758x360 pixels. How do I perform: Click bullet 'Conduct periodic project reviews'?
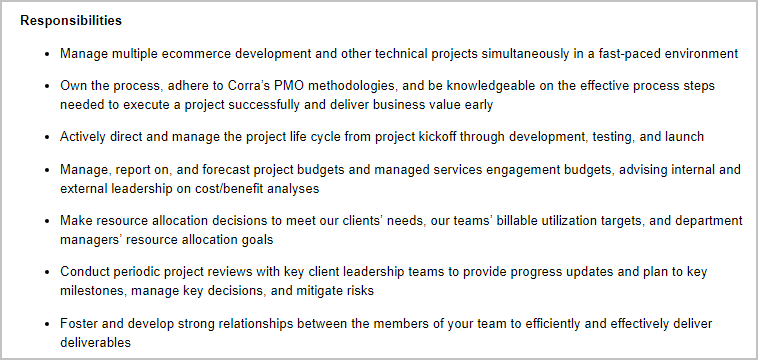[384, 272]
